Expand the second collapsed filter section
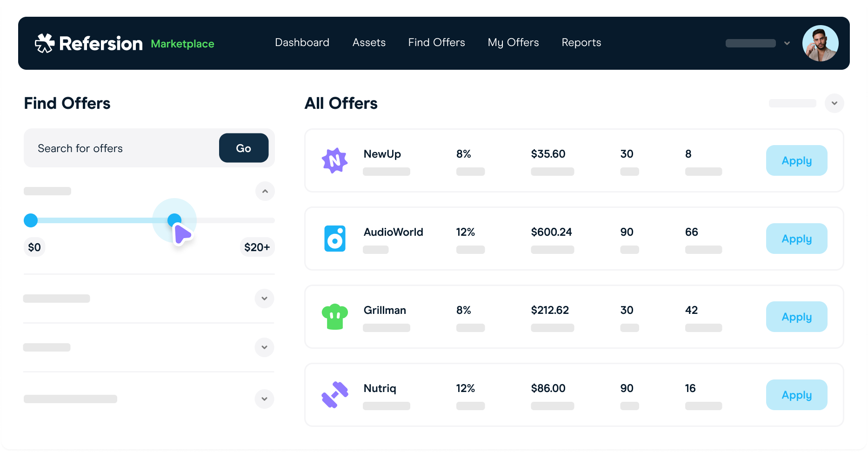 pyautogui.click(x=264, y=347)
